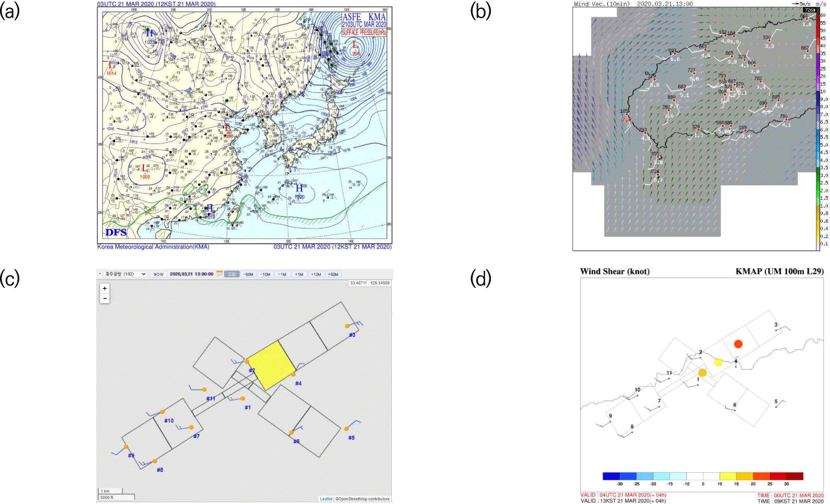Zoom in on the airport map with plus

(105, 289)
